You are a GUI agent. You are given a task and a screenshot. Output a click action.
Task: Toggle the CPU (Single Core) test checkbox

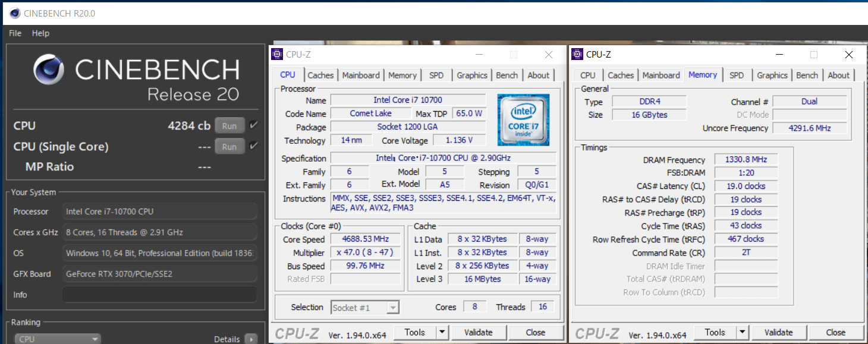point(253,146)
